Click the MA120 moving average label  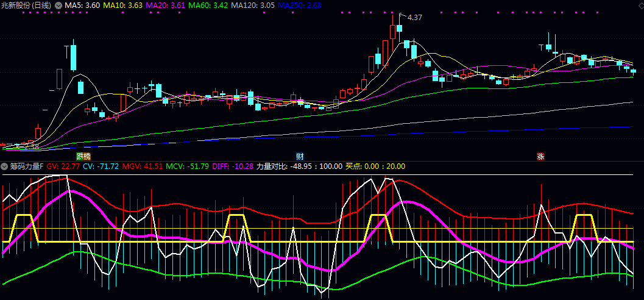coord(252,5)
